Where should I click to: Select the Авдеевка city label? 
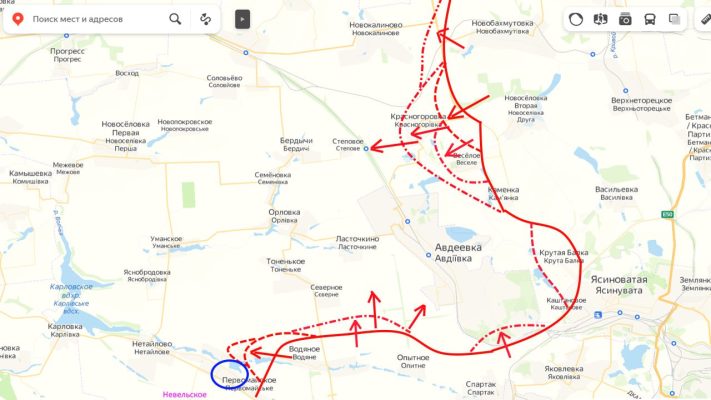tap(458, 247)
